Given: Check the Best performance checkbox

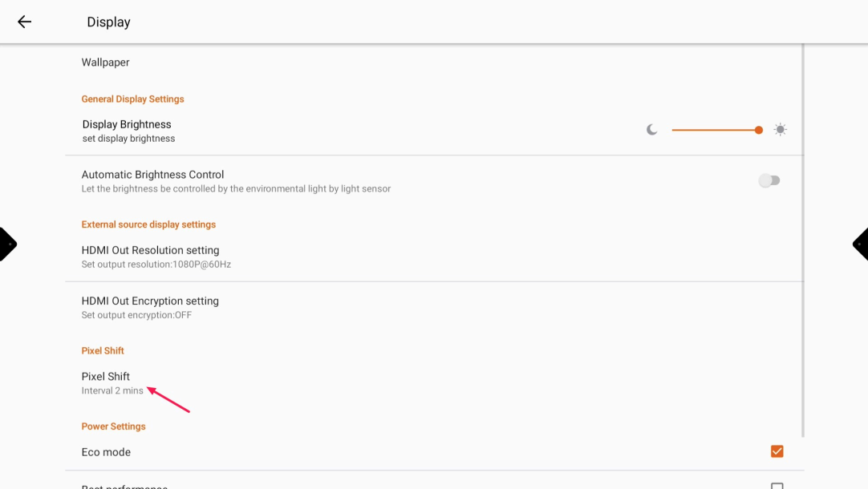Looking at the screenshot, I should point(777,486).
